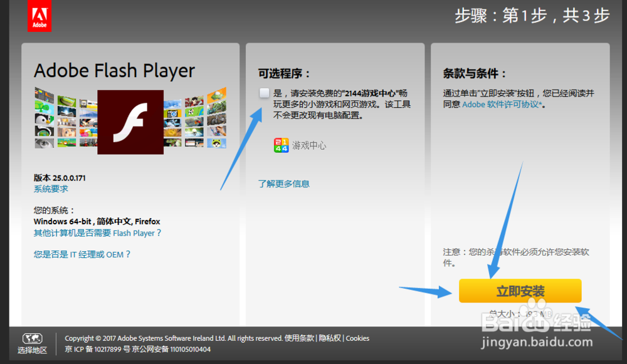Image resolution: width=627 pixels, height=364 pixels.
Task: Click the 注意 antivirus notice text
Action: click(516, 257)
